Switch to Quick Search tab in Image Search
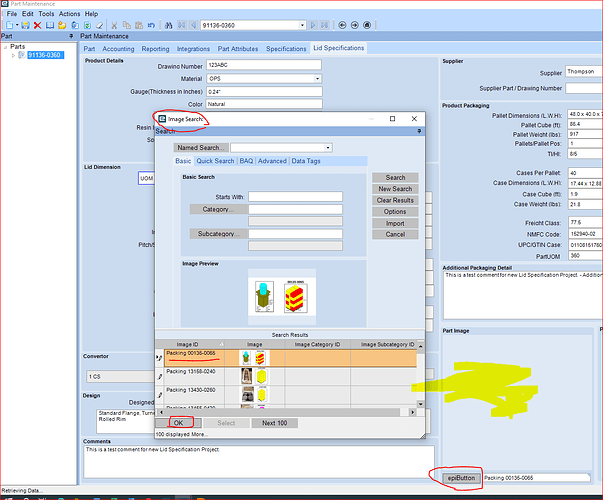 (x=215, y=161)
